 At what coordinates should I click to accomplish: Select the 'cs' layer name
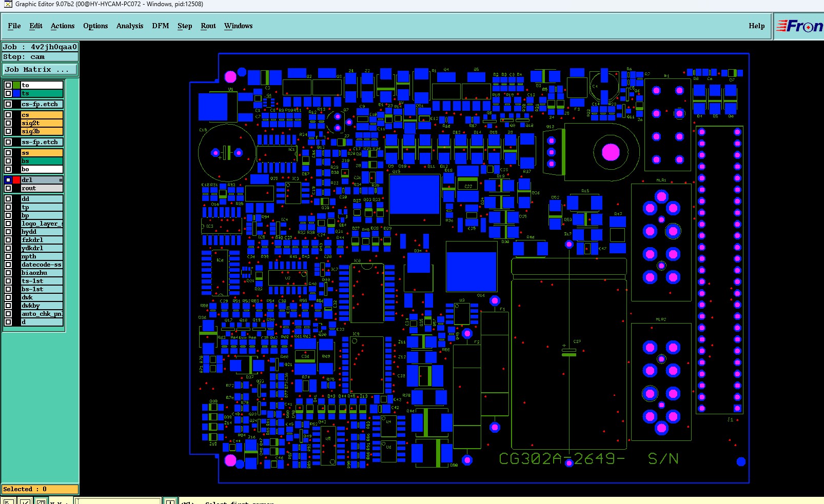[42, 115]
